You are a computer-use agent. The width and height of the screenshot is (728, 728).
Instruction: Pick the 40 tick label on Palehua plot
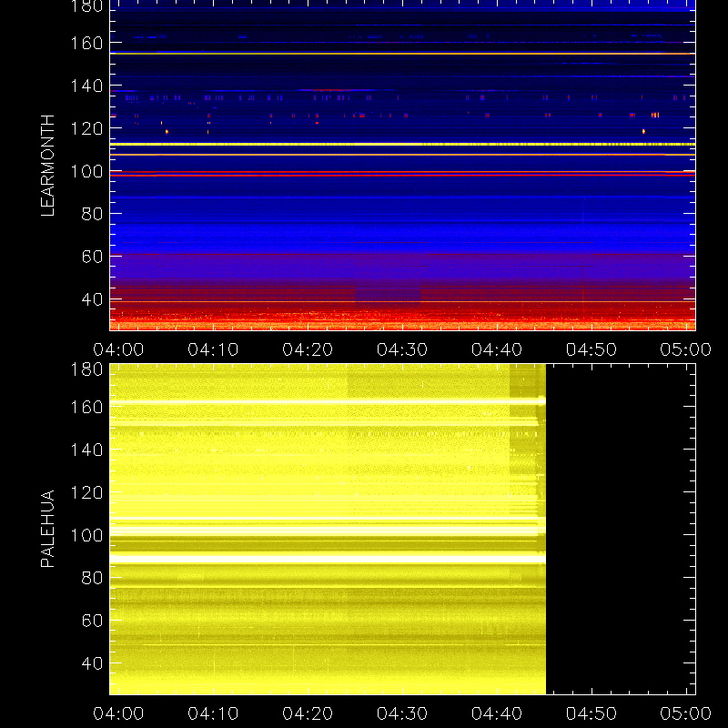92,663
